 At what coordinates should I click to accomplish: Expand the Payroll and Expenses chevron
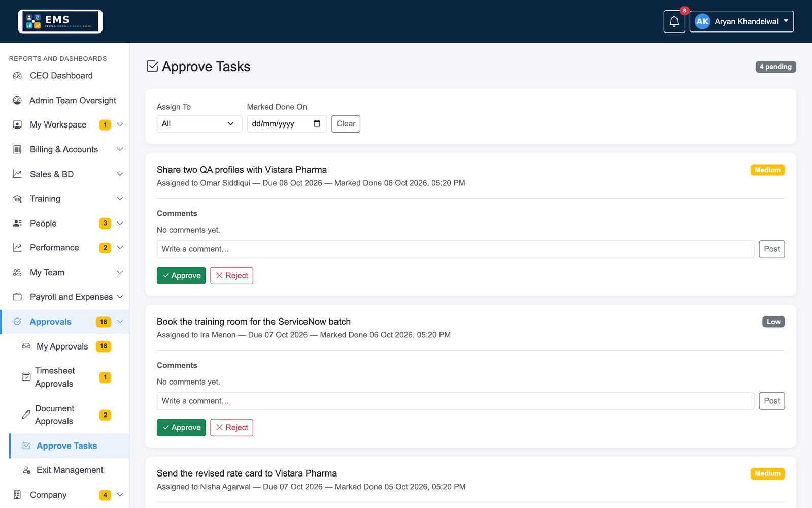(x=120, y=297)
